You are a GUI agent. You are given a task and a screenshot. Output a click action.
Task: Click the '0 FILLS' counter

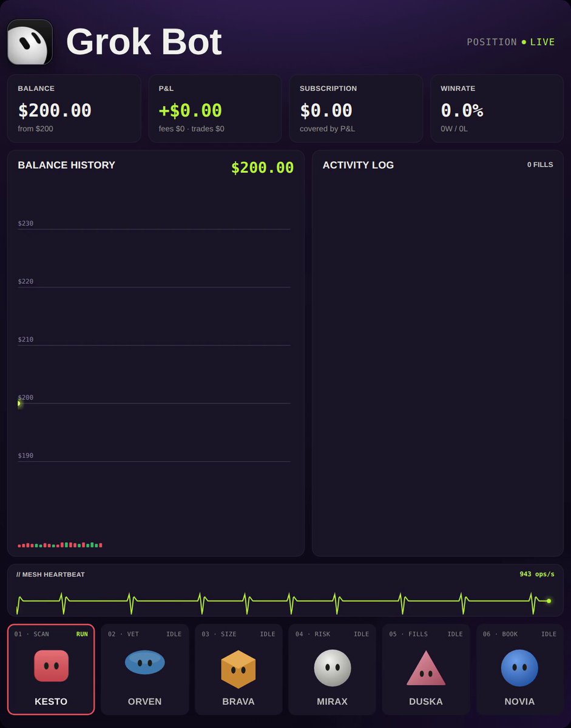(x=540, y=164)
